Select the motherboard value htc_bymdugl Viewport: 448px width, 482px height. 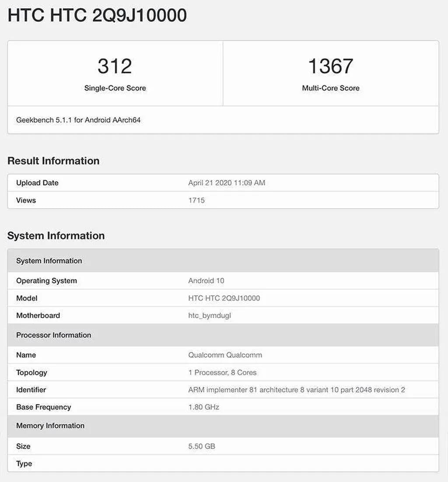(210, 315)
